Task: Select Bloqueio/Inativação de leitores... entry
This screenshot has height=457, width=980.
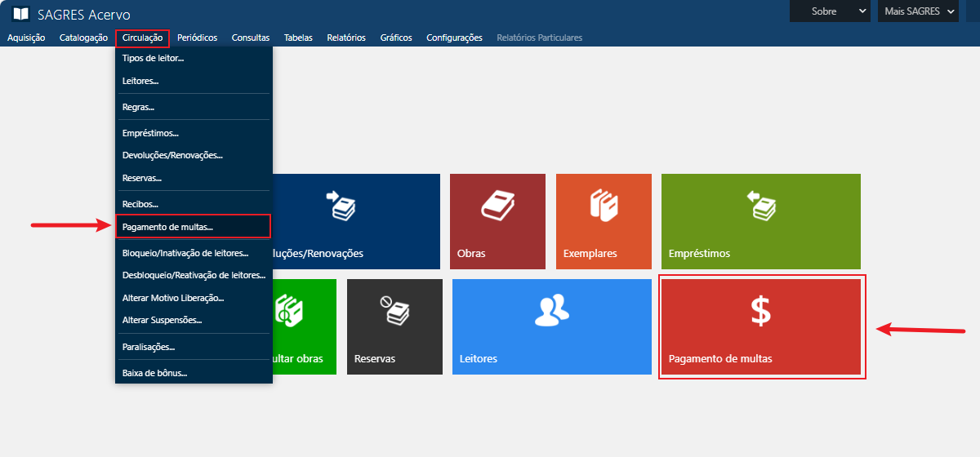Action: coord(185,253)
